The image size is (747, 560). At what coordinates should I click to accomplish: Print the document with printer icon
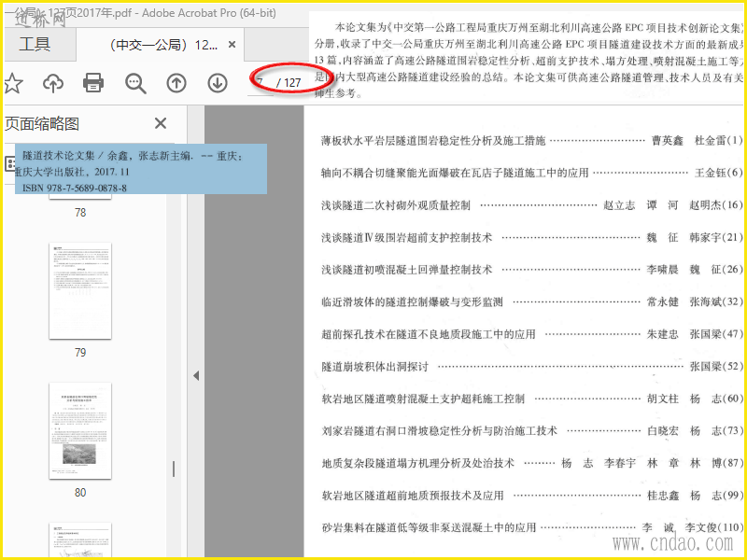tap(93, 83)
